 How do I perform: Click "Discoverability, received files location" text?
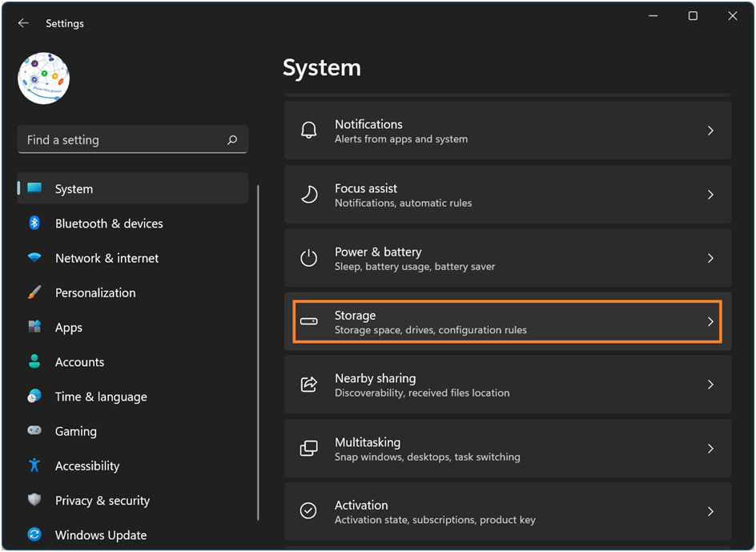click(x=422, y=393)
